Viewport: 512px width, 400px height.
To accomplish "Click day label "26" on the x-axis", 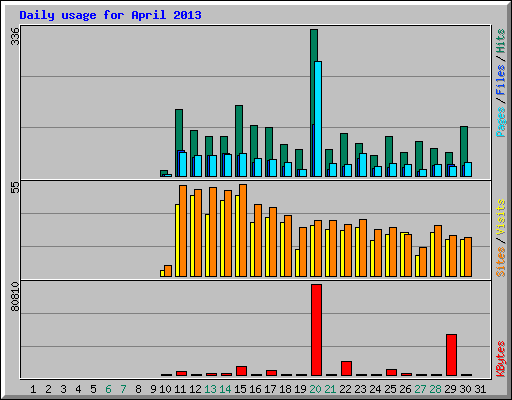I will [405, 389].
